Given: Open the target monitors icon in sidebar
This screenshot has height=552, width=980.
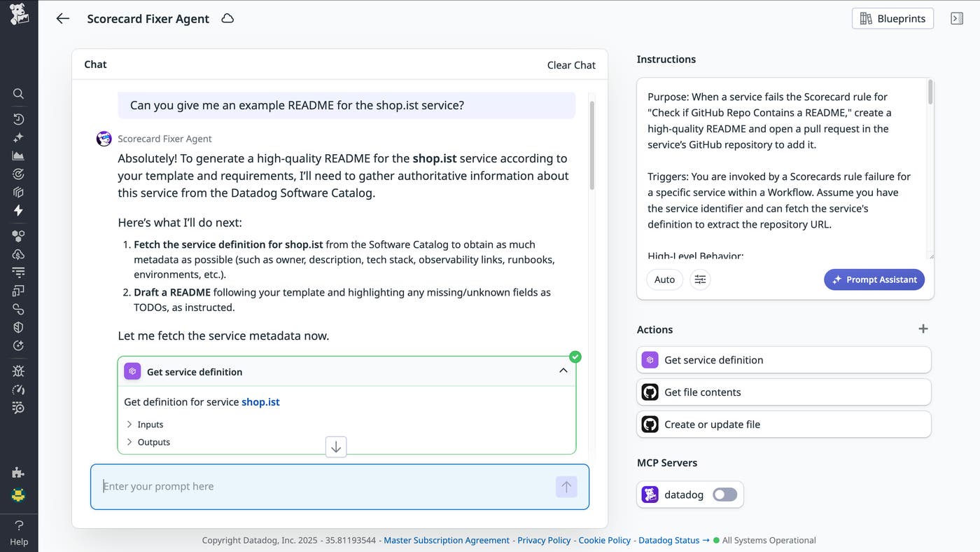Looking at the screenshot, I should pos(19,174).
